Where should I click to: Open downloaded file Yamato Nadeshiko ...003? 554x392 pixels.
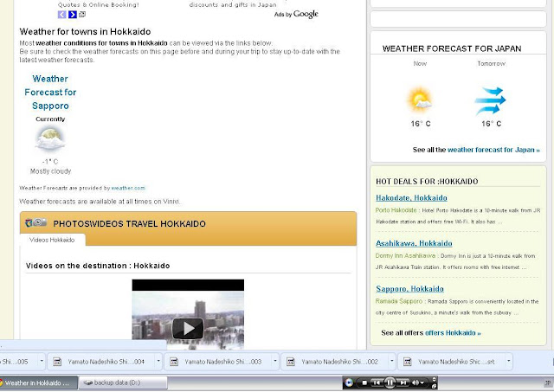[x=222, y=362]
